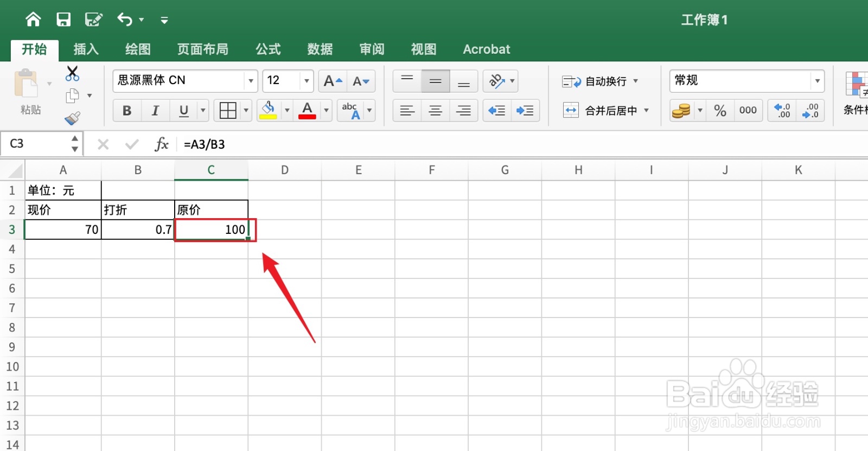Viewport: 868px width, 451px height.
Task: Click 合并后居中 merge and center
Action: pyautogui.click(x=599, y=111)
